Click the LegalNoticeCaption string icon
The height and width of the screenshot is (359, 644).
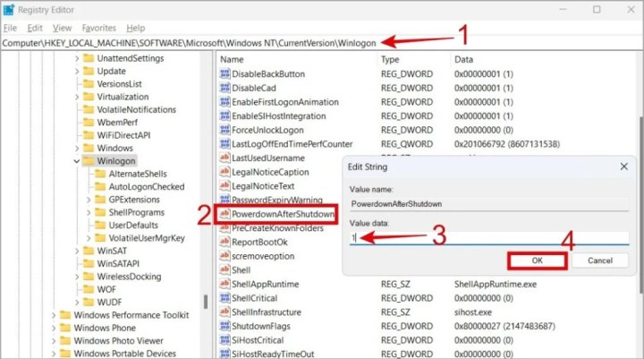point(225,172)
